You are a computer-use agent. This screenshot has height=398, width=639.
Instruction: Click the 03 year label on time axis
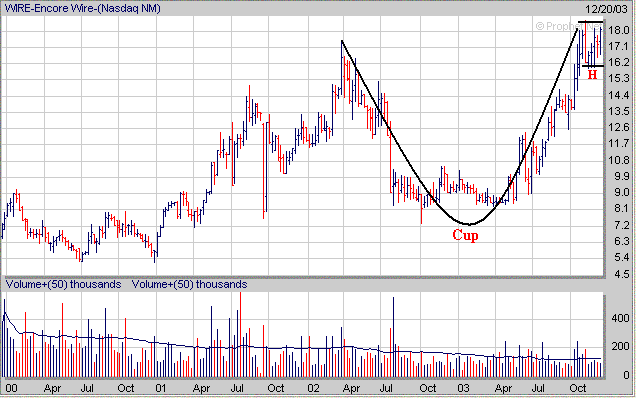(463, 388)
